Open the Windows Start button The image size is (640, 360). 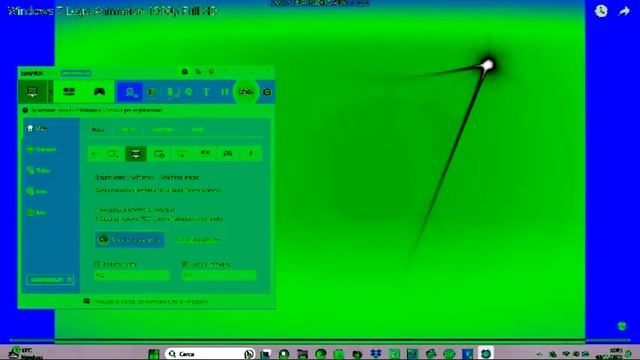click(154, 354)
